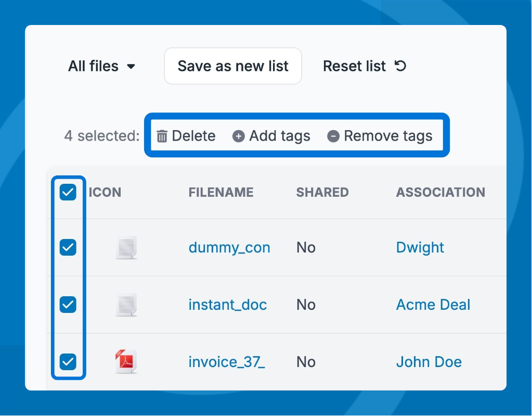Open the Acme Deal association link
Image resolution: width=532 pixels, height=416 pixels.
(433, 305)
